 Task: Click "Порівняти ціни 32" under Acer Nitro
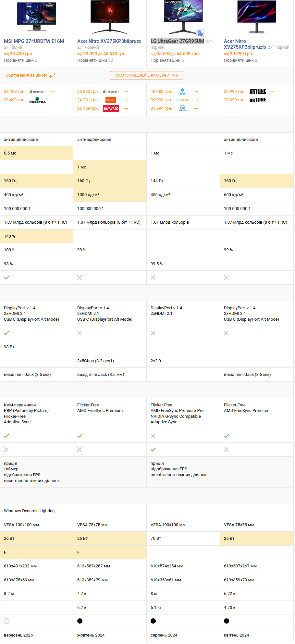click(x=95, y=60)
